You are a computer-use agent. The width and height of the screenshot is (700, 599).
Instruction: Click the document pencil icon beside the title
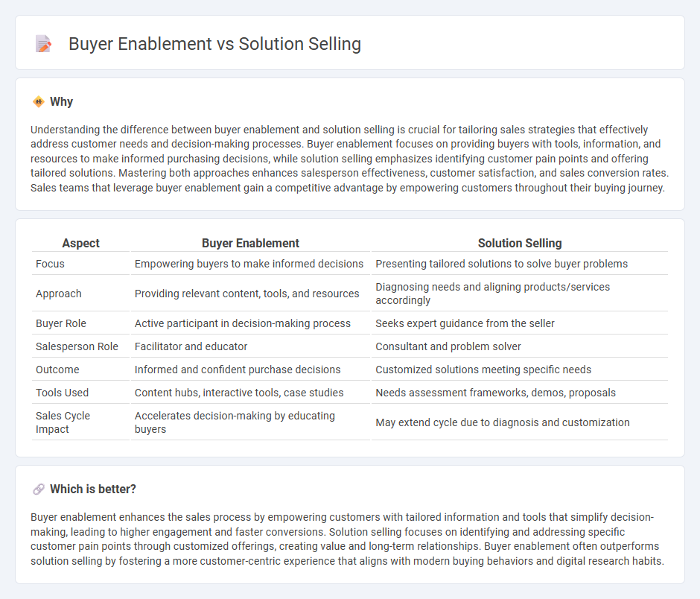point(43,44)
